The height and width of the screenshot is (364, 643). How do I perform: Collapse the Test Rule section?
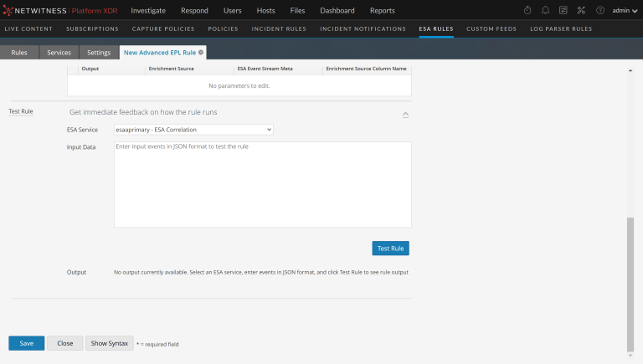pos(405,114)
